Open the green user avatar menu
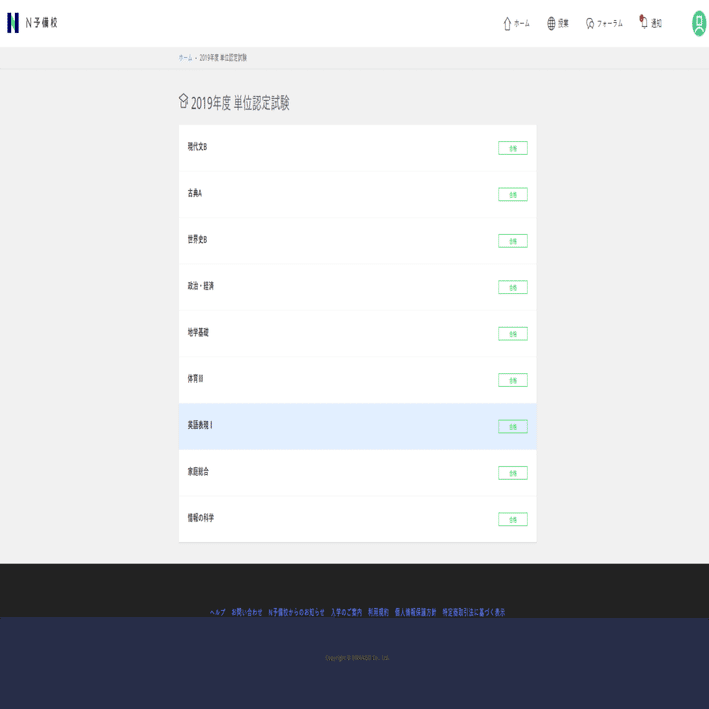This screenshot has width=709, height=709. (x=699, y=23)
